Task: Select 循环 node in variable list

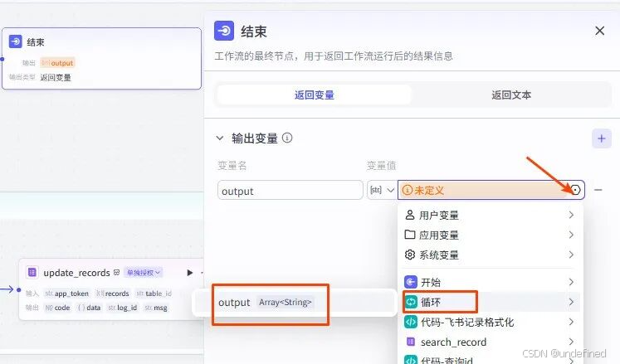Action: point(489,302)
